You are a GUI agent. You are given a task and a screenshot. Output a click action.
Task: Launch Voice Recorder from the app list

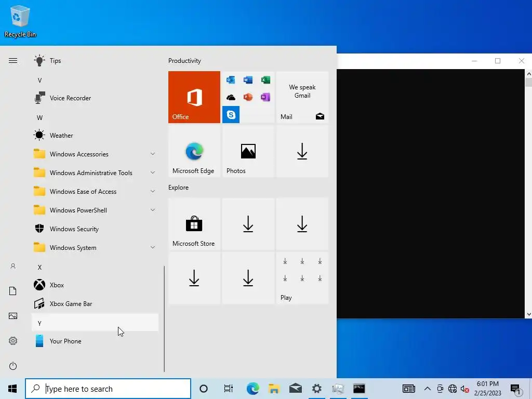coord(95,98)
